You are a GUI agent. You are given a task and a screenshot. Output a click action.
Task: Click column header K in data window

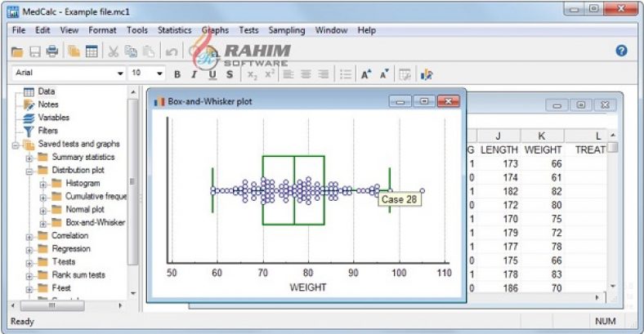click(x=542, y=136)
